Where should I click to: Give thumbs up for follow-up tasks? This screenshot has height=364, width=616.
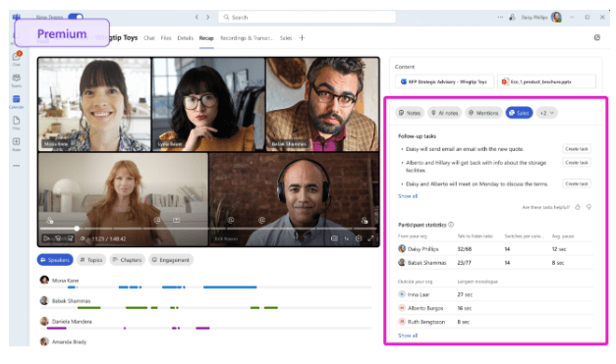(577, 207)
